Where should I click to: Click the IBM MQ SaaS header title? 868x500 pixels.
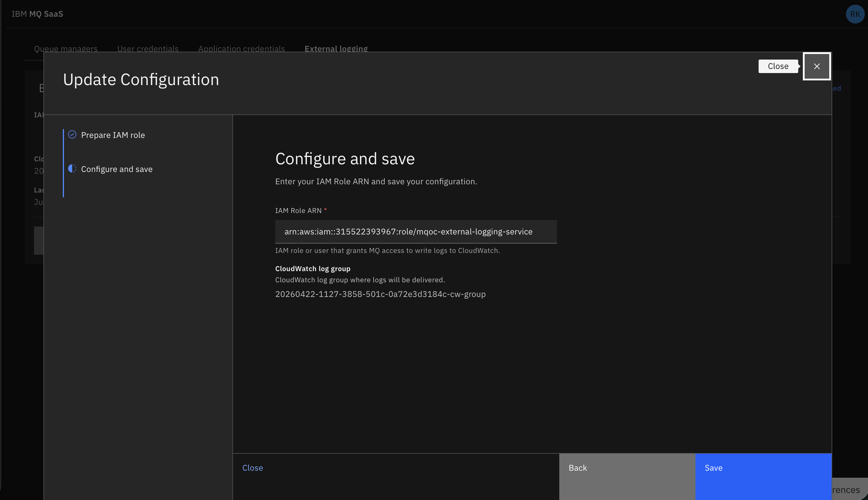(38, 14)
